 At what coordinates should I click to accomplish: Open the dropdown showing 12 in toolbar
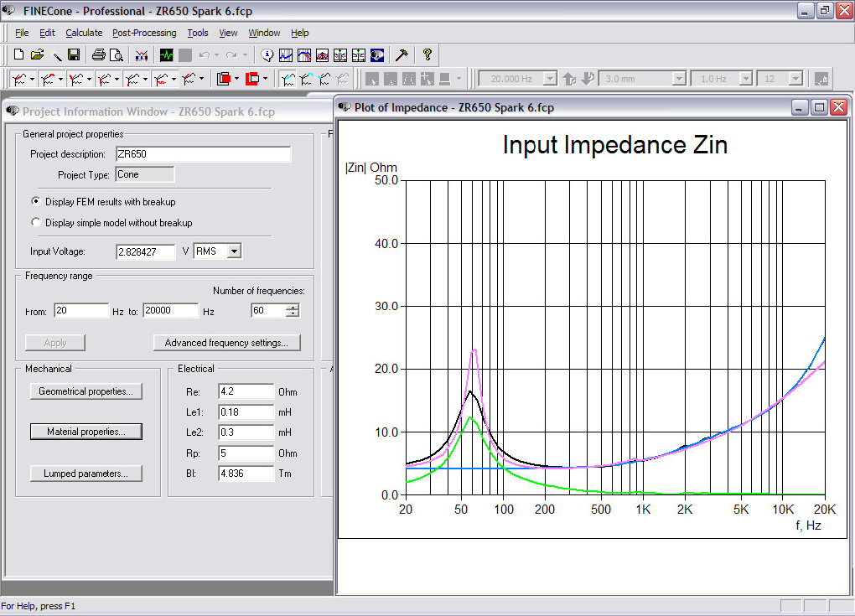[796, 79]
